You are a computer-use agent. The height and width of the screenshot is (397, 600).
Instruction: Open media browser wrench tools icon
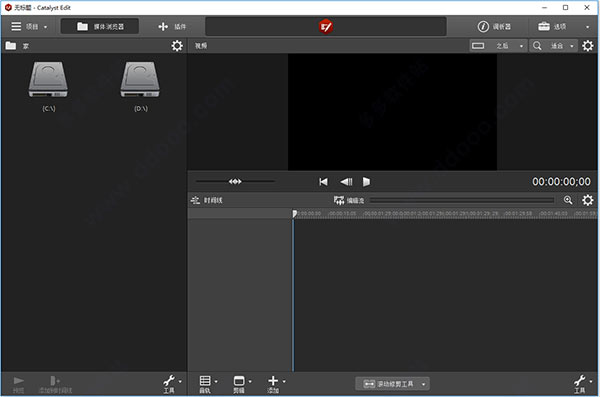169,381
